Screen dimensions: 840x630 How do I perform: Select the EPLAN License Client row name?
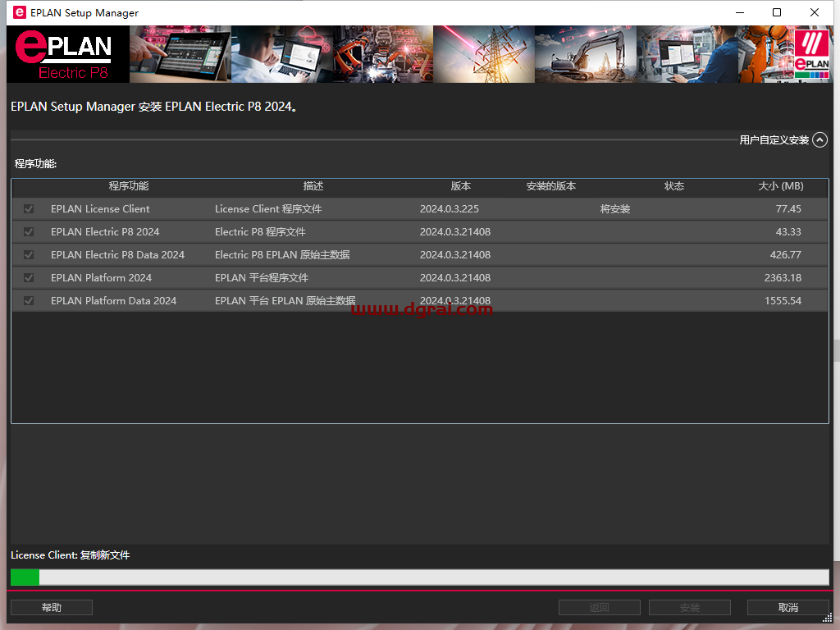(100, 209)
